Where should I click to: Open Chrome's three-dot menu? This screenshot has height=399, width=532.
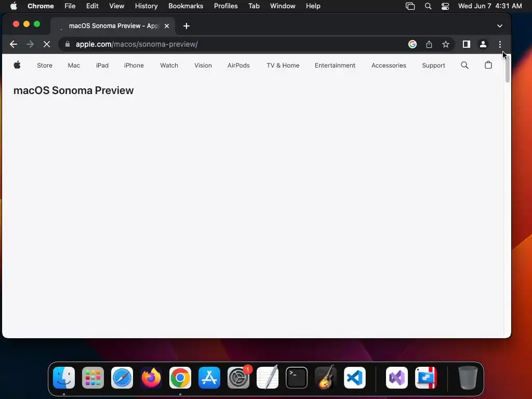click(x=500, y=44)
